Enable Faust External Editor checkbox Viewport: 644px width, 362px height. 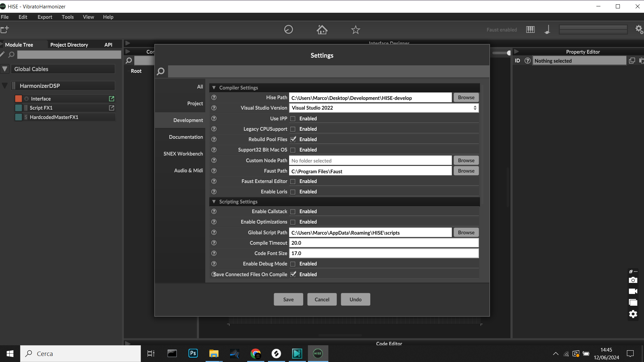click(293, 181)
